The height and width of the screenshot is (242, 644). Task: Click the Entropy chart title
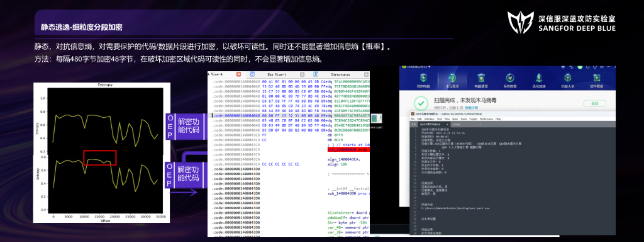pyautogui.click(x=105, y=84)
